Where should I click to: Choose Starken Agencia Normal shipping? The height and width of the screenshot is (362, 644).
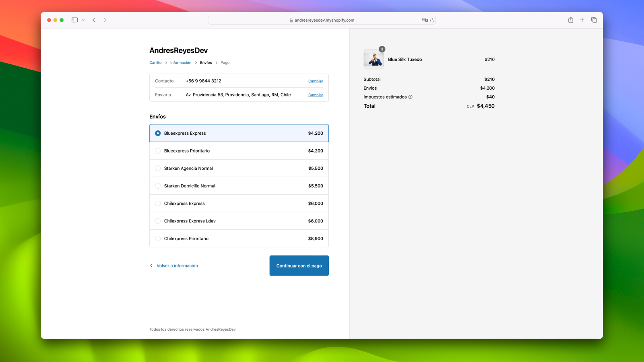click(x=239, y=168)
